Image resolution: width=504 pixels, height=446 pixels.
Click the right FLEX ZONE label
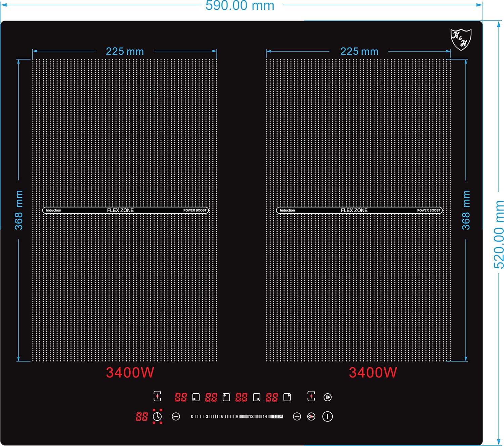point(354,210)
